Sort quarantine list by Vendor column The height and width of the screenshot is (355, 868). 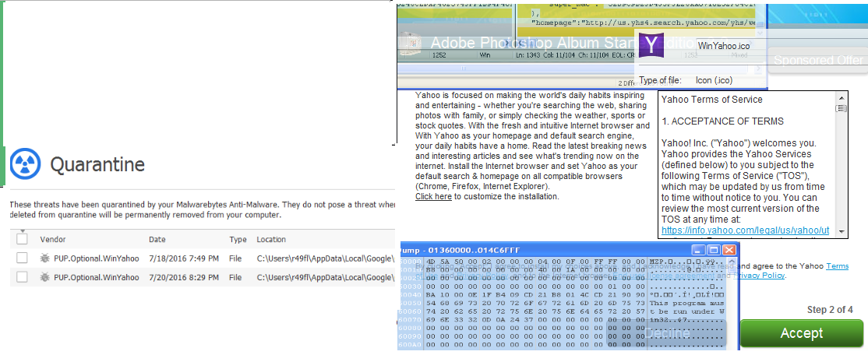pyautogui.click(x=53, y=240)
